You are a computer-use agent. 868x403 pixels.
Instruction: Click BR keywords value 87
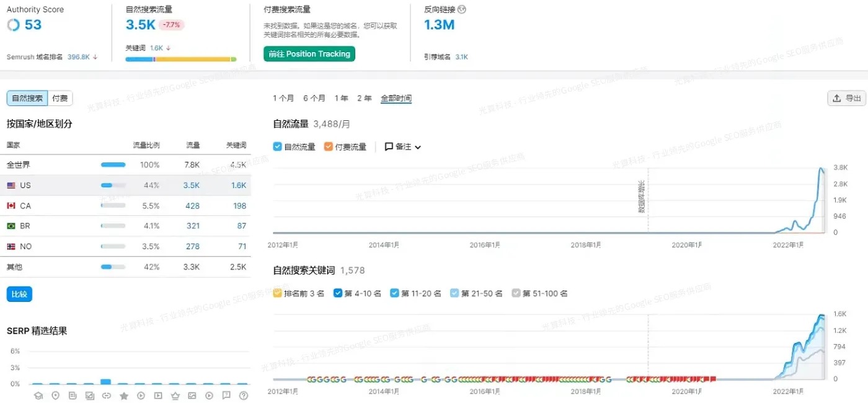click(242, 226)
